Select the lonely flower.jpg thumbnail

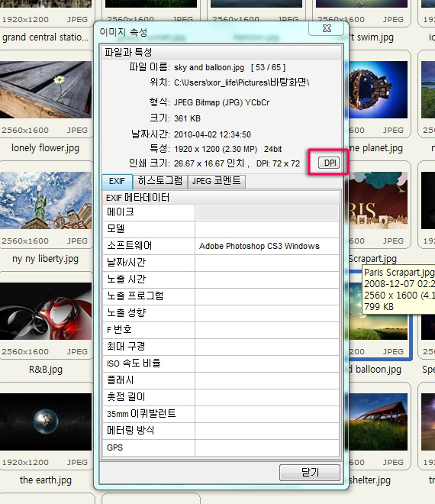point(46,89)
